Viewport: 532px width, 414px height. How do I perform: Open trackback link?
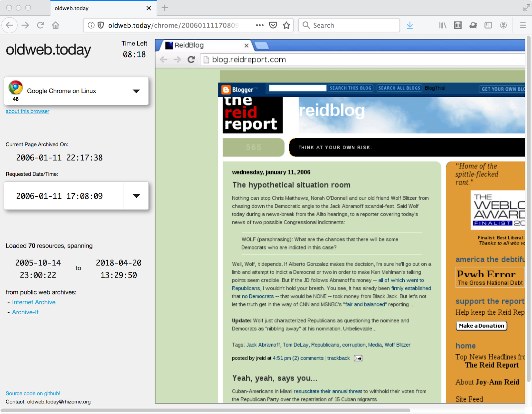(338, 358)
